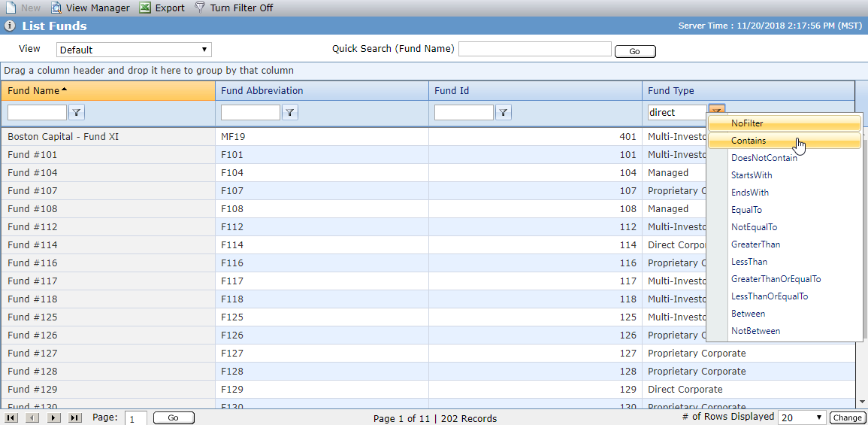Open the rows displayed dropdown
Viewport: 868px width, 425px height.
point(802,417)
